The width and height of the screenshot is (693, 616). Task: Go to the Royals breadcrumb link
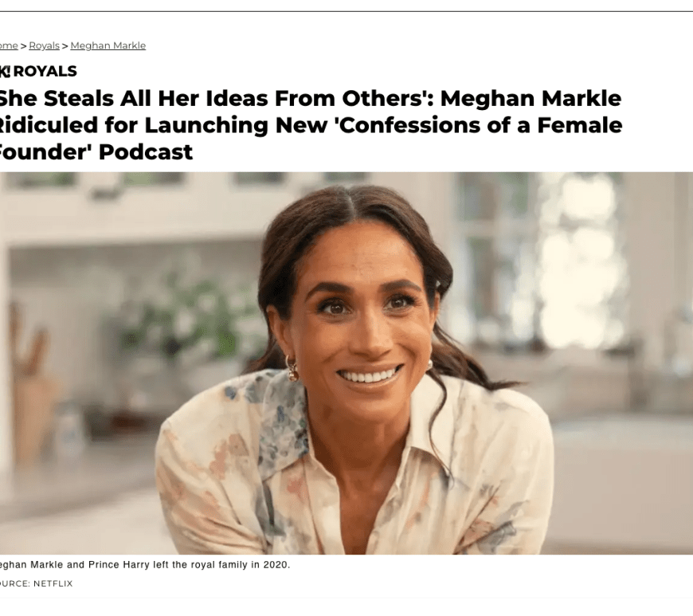(x=44, y=45)
